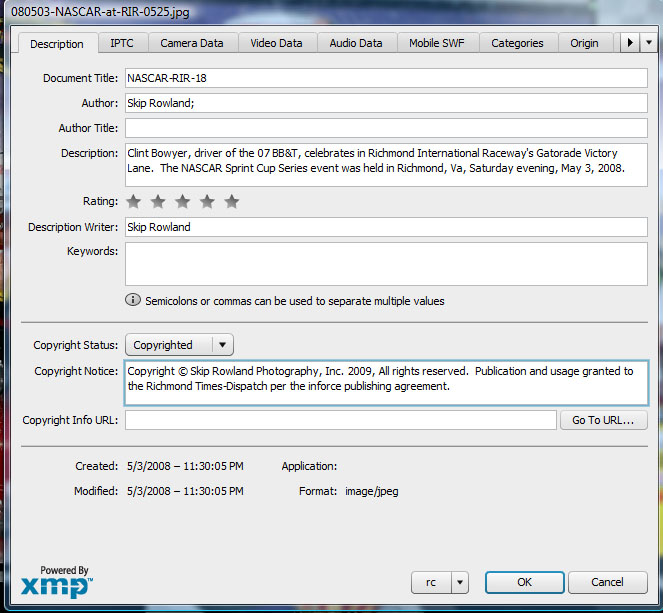Edit the Description Writer field
This screenshot has width=663, height=613.
(x=386, y=227)
